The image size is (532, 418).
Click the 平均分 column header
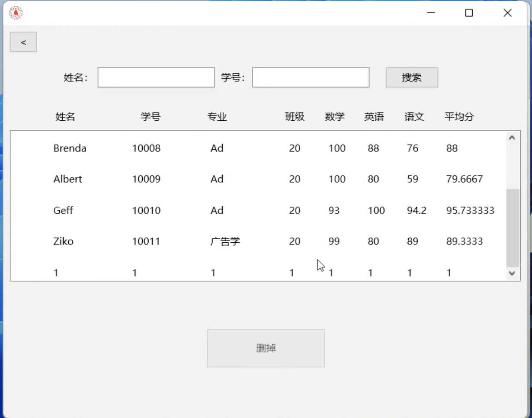[x=459, y=117]
